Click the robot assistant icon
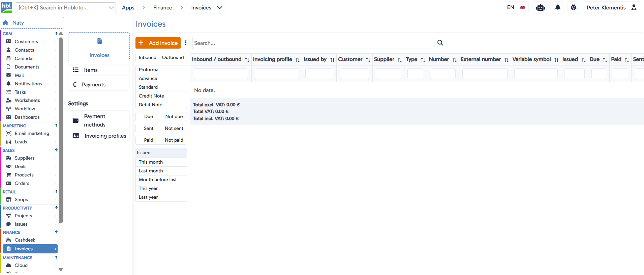 tap(541, 7)
